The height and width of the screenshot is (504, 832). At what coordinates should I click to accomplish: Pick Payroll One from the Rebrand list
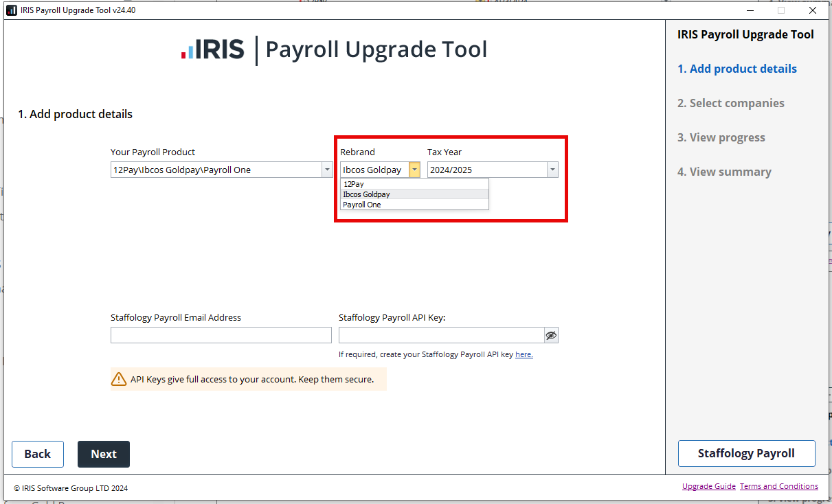tap(414, 205)
